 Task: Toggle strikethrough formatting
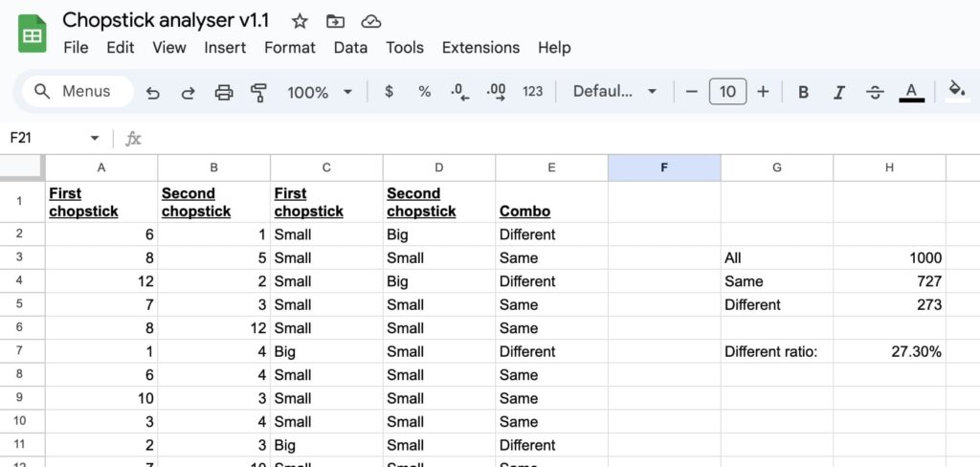pyautogui.click(x=875, y=93)
